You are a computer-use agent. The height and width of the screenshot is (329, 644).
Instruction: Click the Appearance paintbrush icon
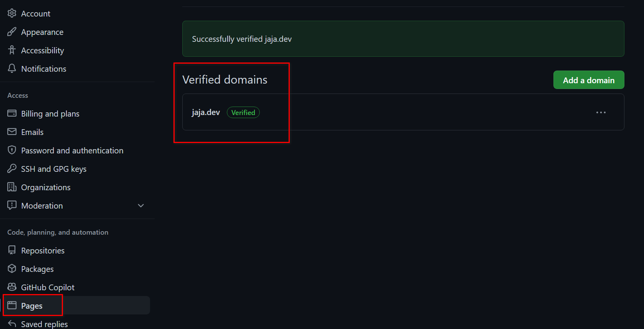pyautogui.click(x=12, y=32)
